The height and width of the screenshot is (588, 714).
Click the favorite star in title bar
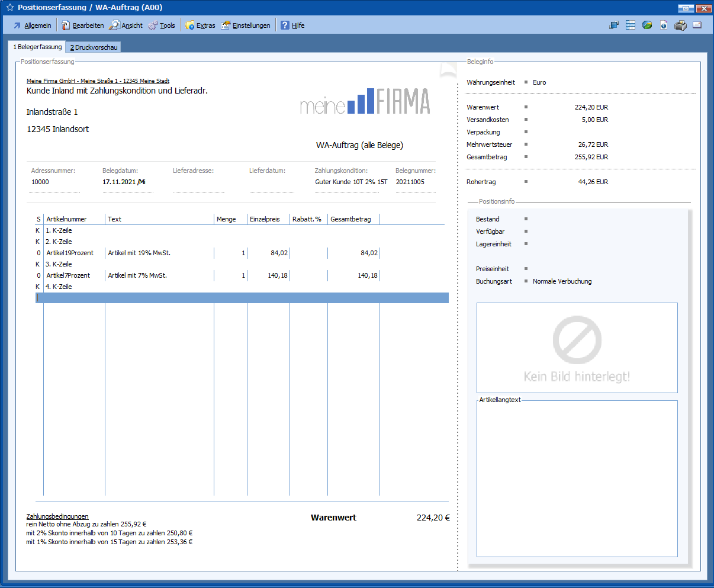[9, 8]
